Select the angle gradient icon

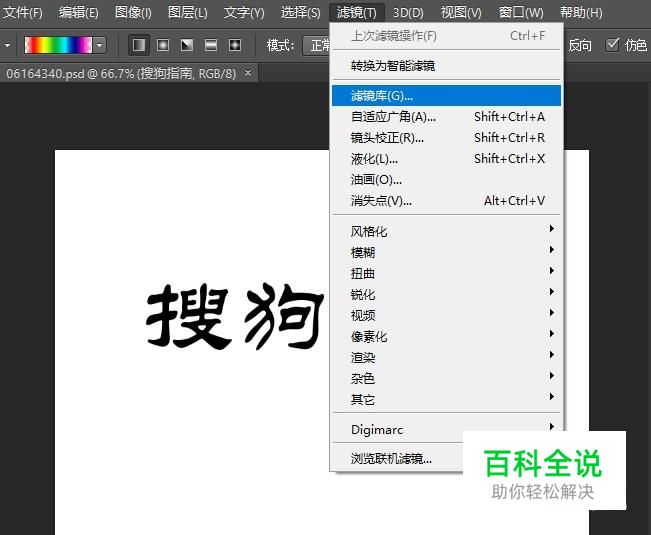tap(187, 45)
